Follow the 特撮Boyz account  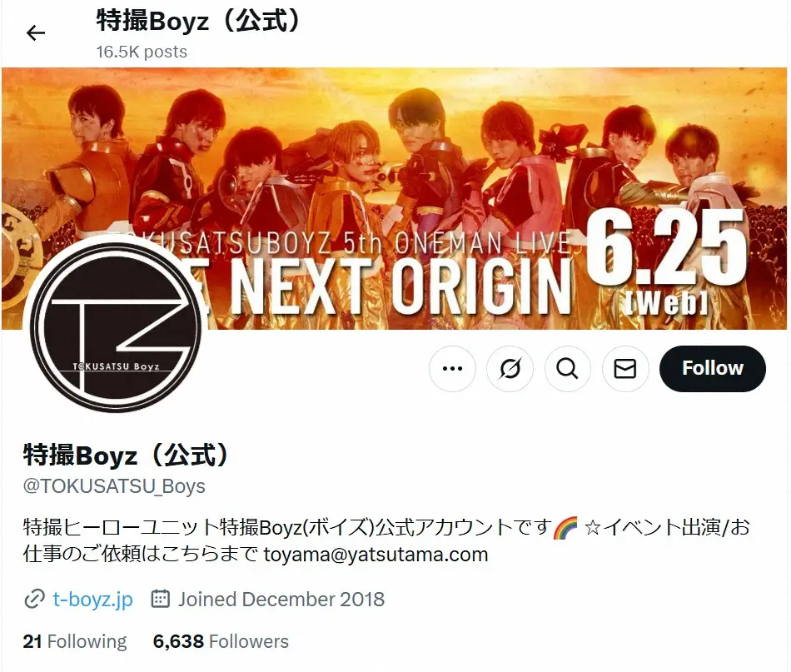[712, 369]
